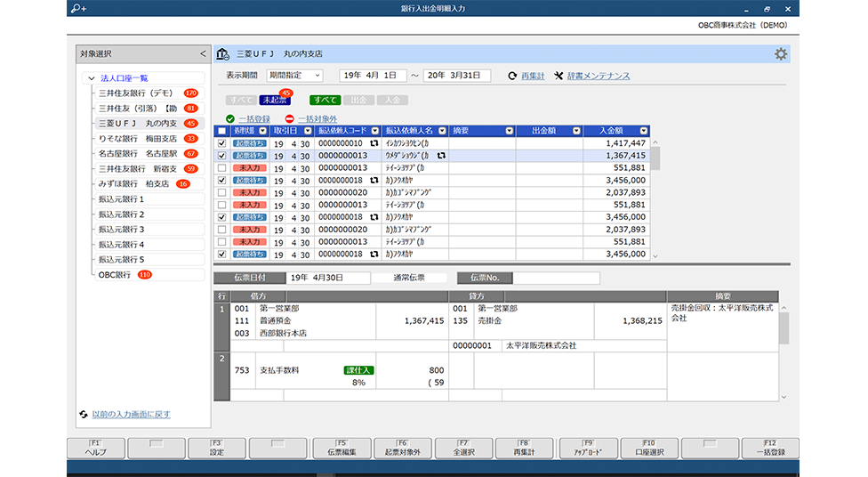This screenshot has height=477, width=868.
Task: Click the 一括対象外 link
Action: [x=317, y=118]
